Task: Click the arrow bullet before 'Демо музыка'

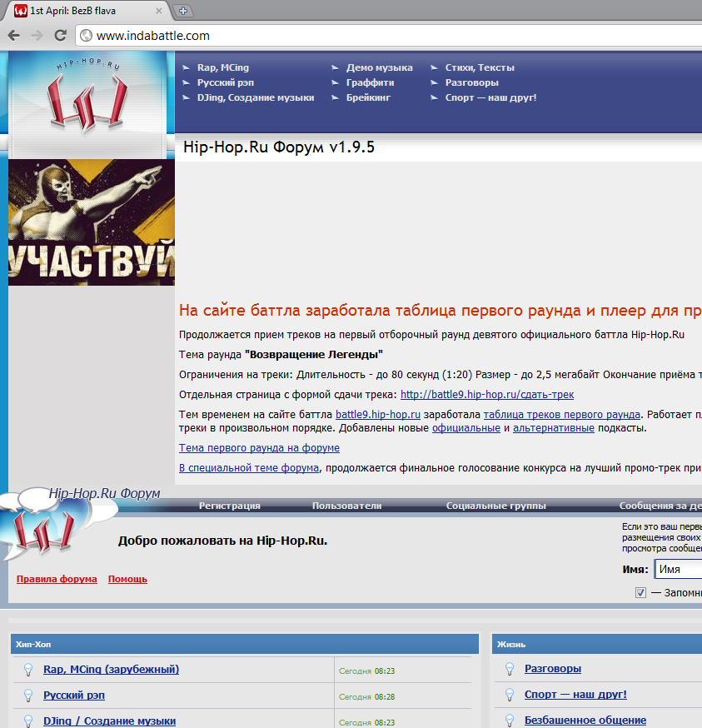Action: point(336,67)
